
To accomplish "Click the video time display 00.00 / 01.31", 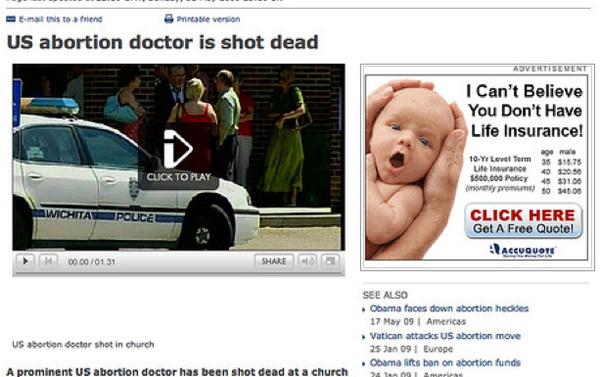I will click(x=91, y=262).
